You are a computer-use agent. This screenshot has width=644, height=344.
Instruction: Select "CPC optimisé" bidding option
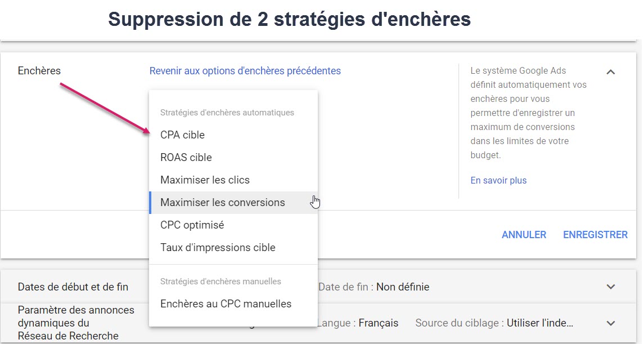(x=191, y=225)
